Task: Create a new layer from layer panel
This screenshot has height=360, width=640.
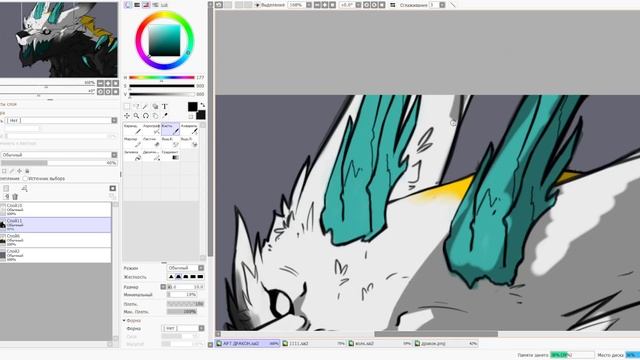Action: tap(6, 188)
